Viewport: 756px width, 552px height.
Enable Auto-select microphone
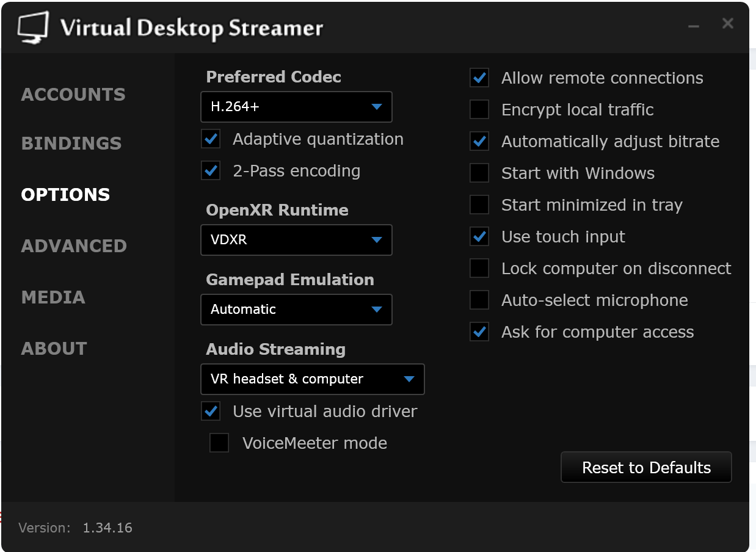click(x=479, y=300)
